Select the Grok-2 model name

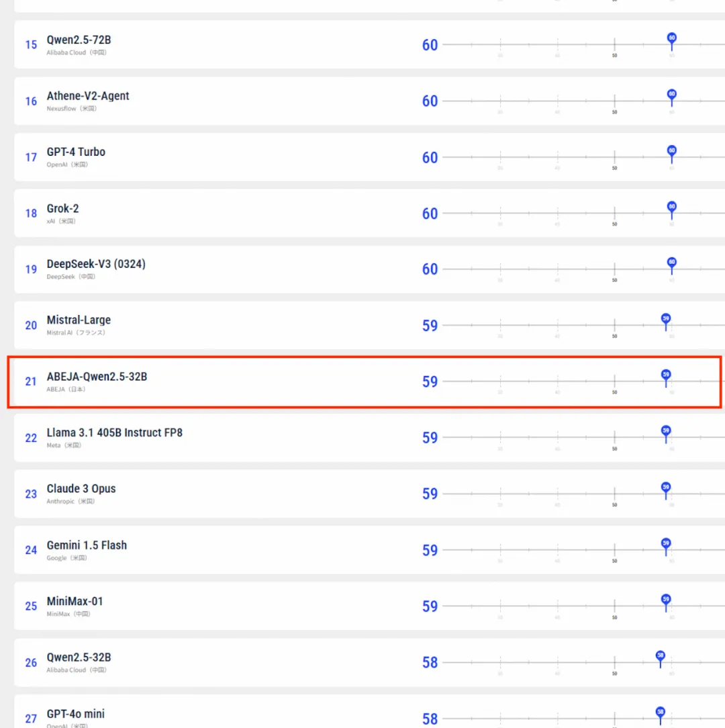(x=62, y=208)
